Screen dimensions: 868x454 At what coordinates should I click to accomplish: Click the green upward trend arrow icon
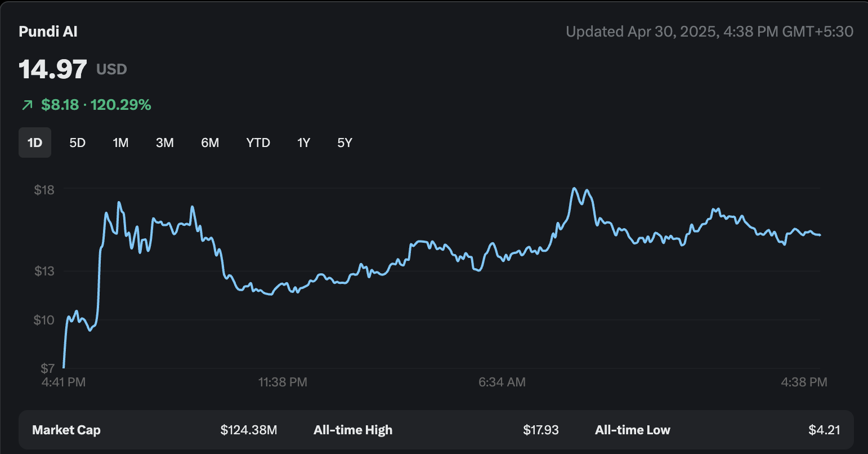[27, 105]
